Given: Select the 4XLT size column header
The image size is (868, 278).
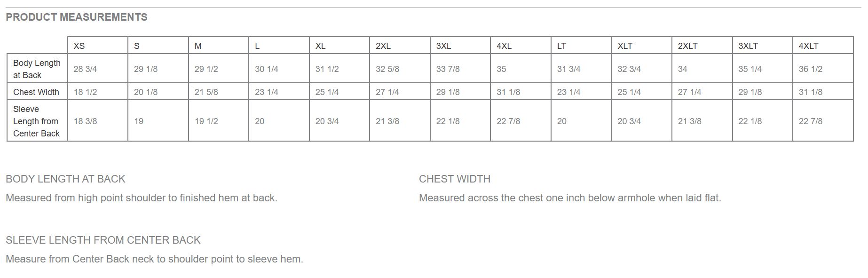Looking at the screenshot, I should coord(823,46).
